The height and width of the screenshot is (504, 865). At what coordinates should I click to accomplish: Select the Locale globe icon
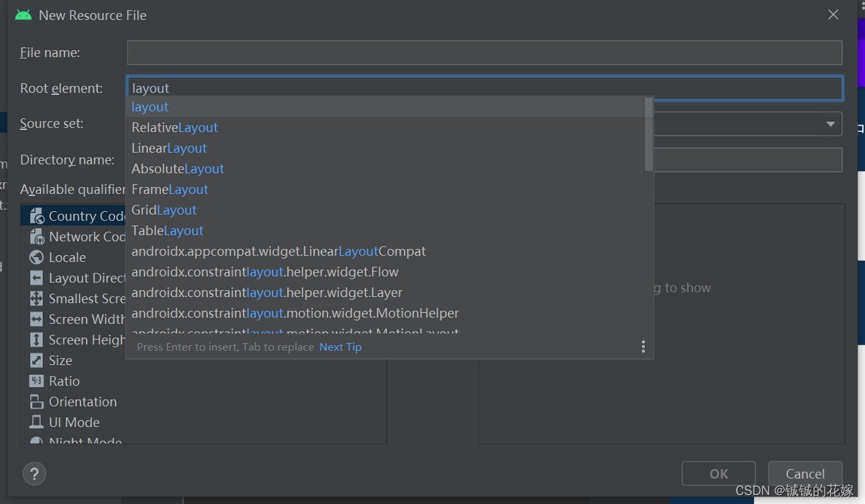pyautogui.click(x=36, y=257)
